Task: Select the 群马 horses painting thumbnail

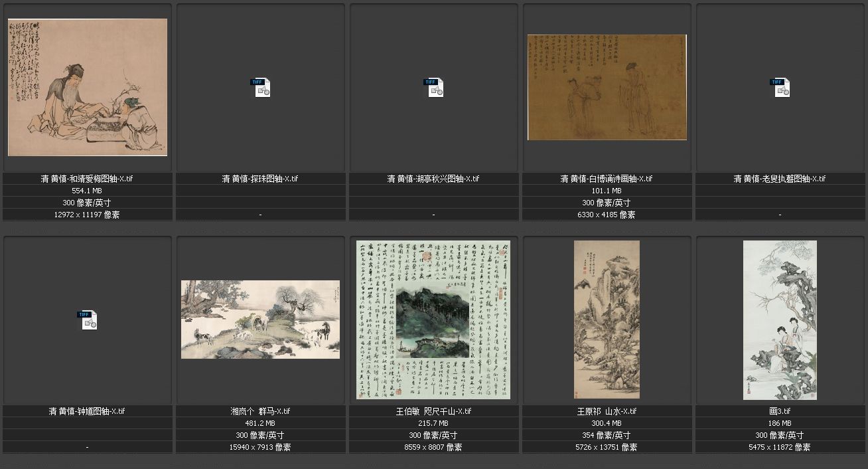Action: coord(260,320)
